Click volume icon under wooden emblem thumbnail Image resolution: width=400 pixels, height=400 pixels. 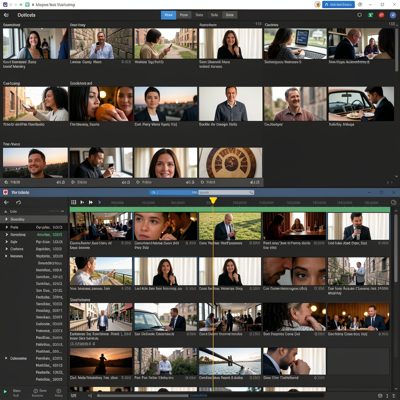(255, 182)
